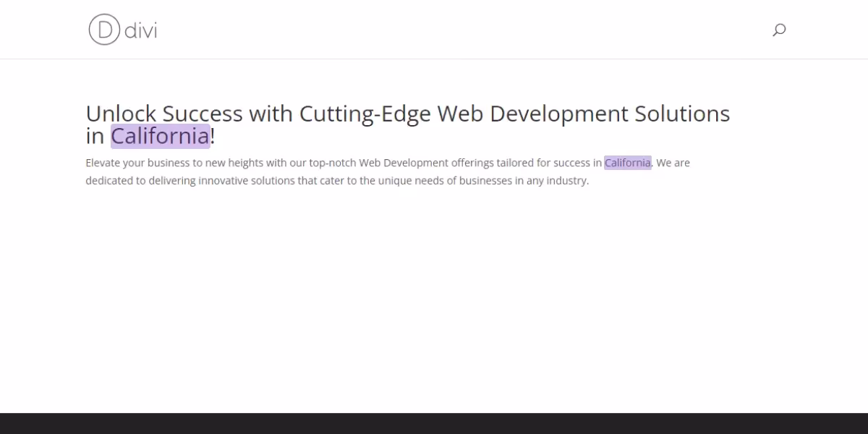Open the search magnifier icon in header

779,30
